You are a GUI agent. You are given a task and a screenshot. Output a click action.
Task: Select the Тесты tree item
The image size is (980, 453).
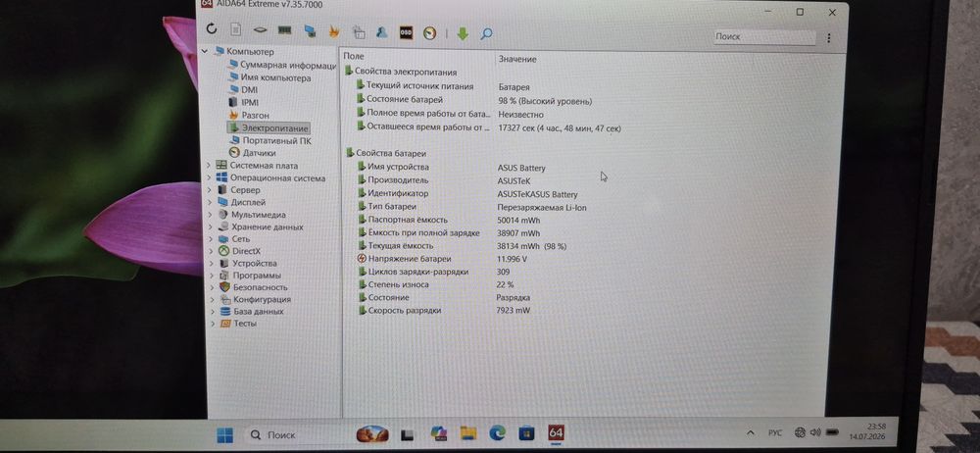pyautogui.click(x=238, y=324)
